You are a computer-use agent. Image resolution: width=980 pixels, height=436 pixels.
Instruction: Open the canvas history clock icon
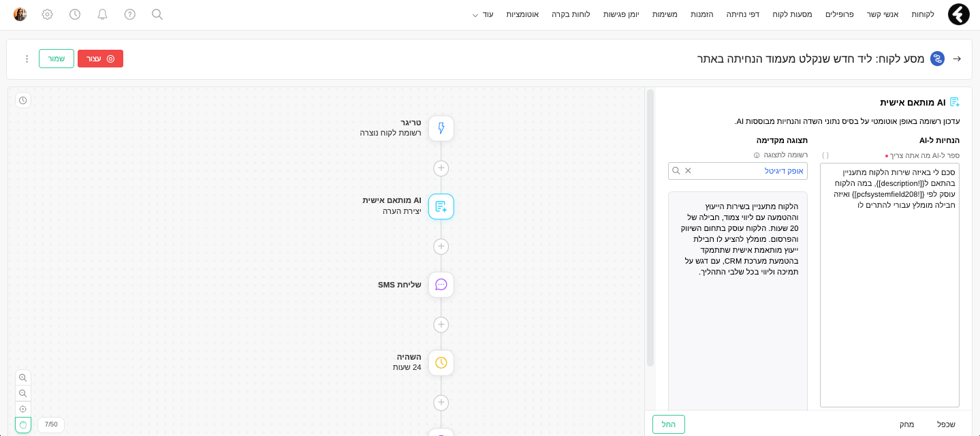click(23, 101)
